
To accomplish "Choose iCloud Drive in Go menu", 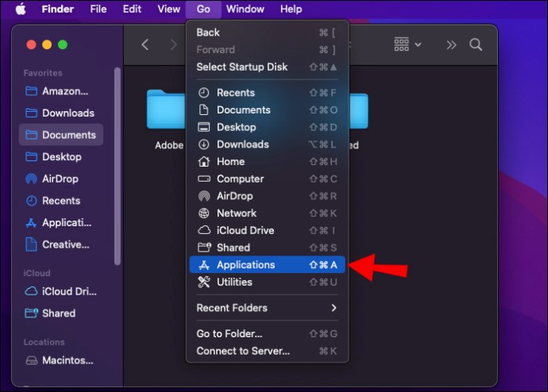I will click(245, 230).
